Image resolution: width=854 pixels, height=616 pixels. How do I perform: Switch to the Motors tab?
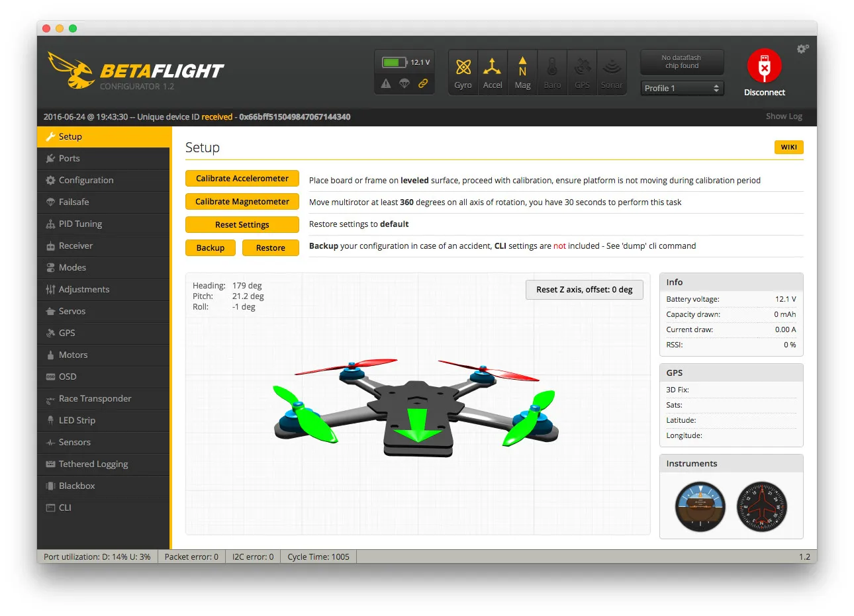coord(73,355)
